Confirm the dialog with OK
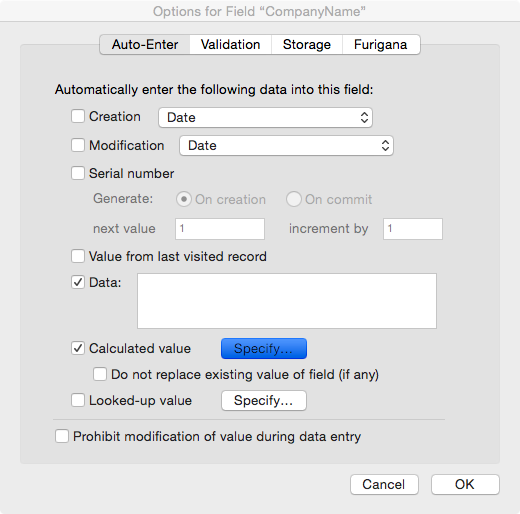The width and height of the screenshot is (520, 514). pyautogui.click(x=465, y=484)
